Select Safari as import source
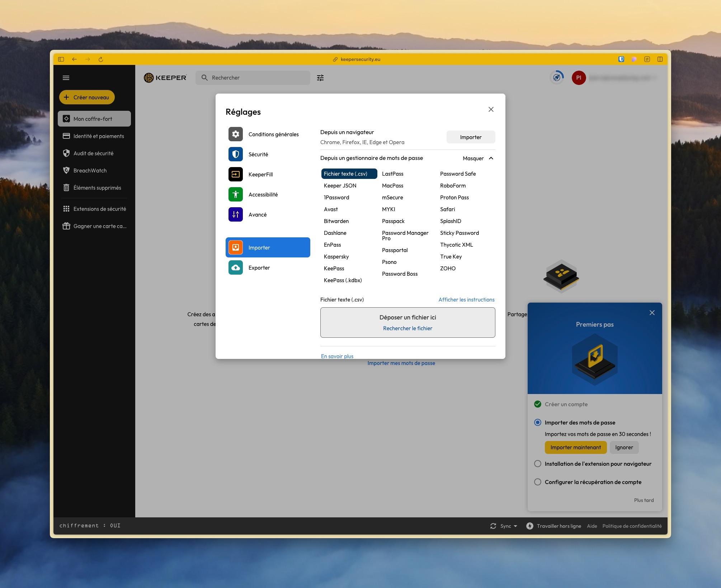 pyautogui.click(x=448, y=209)
